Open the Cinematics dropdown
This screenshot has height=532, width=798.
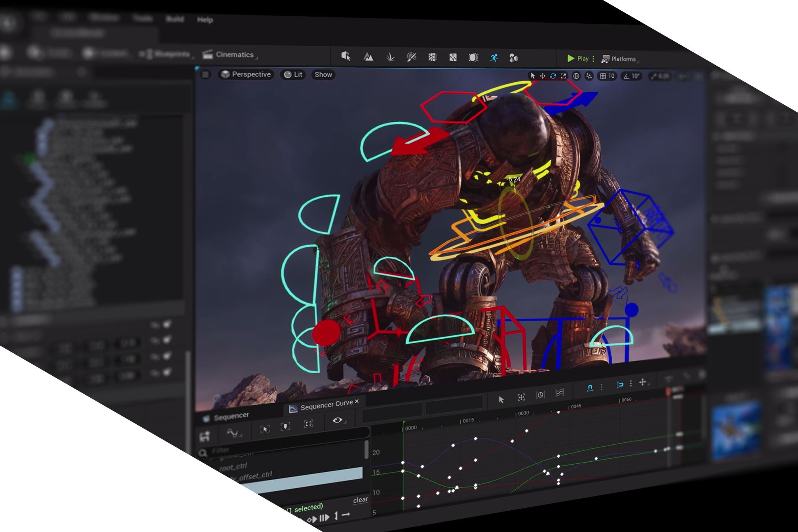pos(229,54)
